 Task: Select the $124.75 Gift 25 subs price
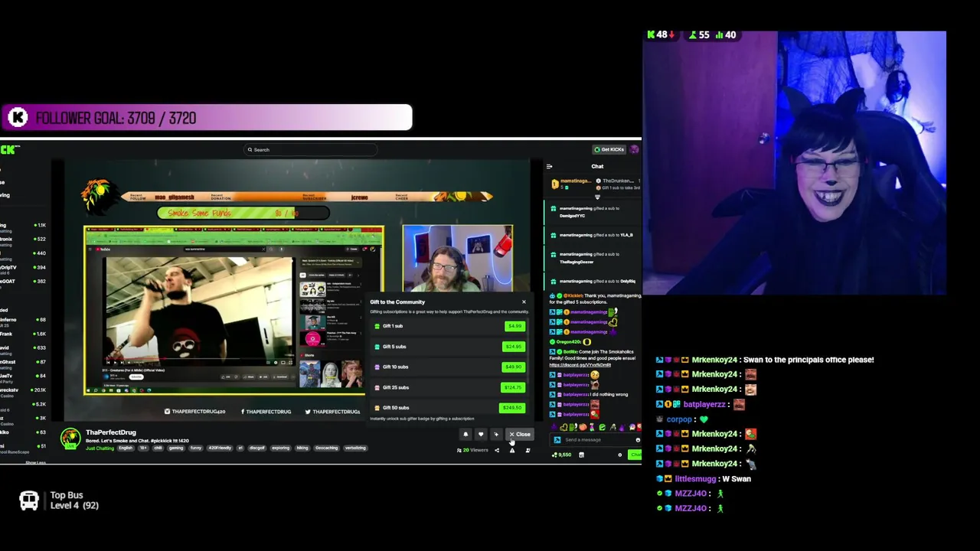pyautogui.click(x=513, y=387)
